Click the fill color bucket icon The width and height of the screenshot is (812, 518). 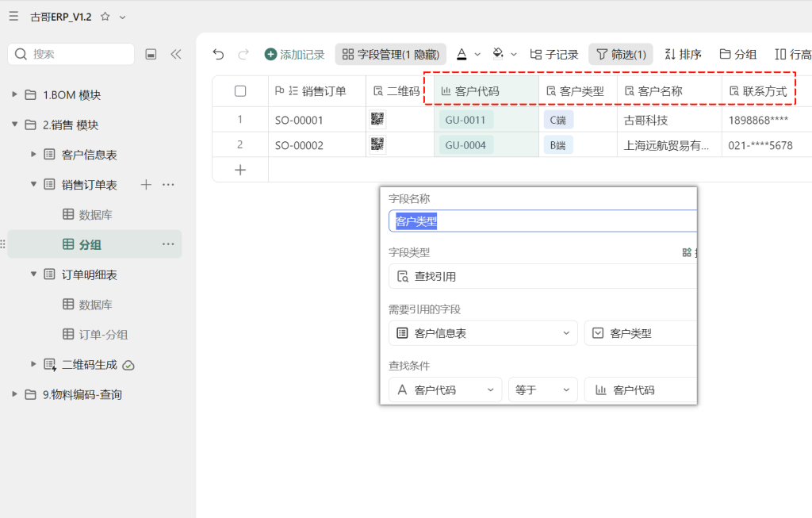point(498,54)
